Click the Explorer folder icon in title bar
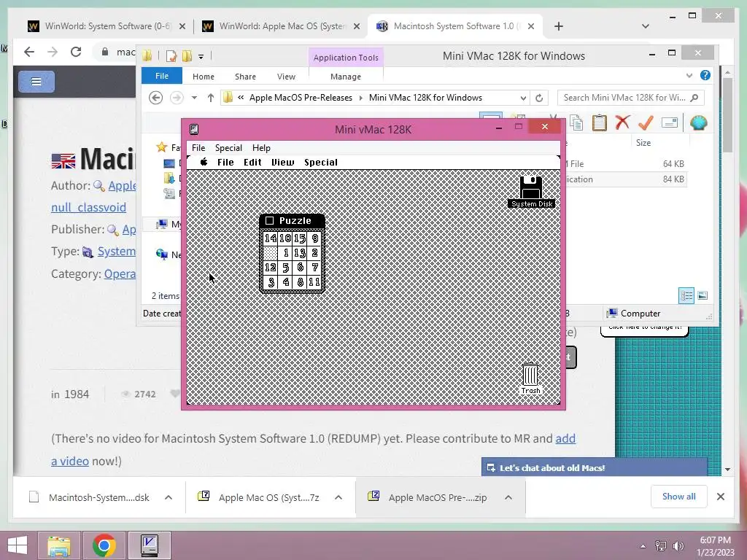747x560 pixels. click(147, 56)
